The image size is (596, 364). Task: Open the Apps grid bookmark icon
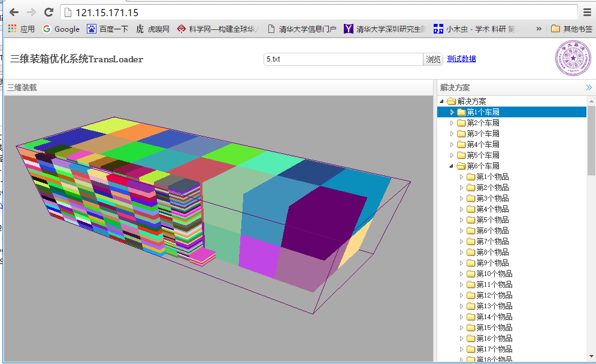tap(12, 29)
